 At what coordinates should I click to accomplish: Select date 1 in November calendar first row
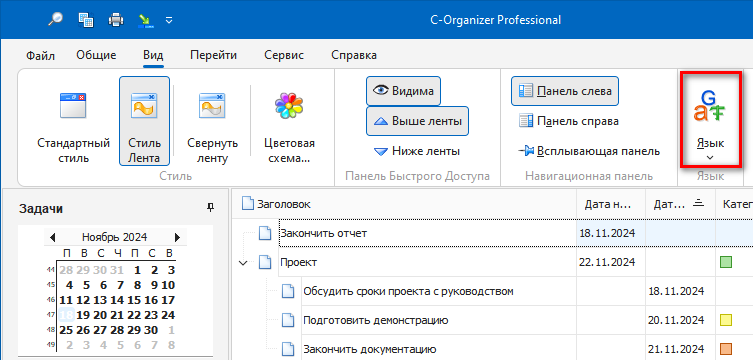click(137, 270)
